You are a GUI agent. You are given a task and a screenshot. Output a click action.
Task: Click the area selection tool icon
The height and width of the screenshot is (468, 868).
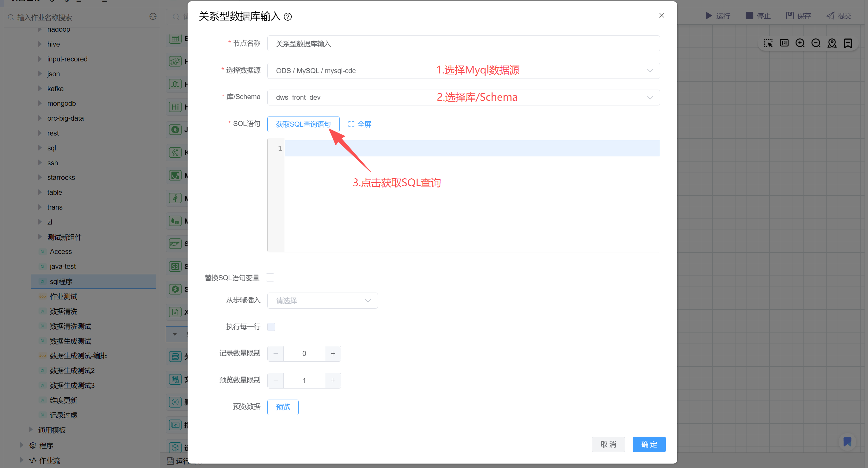[x=768, y=43]
